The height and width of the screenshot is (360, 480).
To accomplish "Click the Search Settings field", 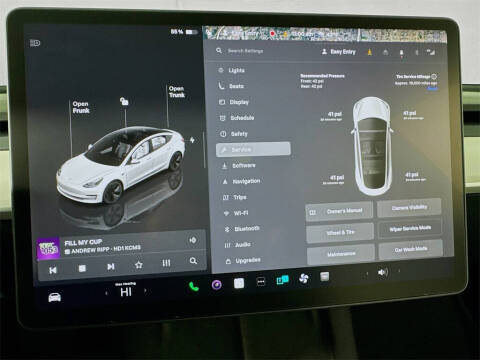I will tap(245, 51).
